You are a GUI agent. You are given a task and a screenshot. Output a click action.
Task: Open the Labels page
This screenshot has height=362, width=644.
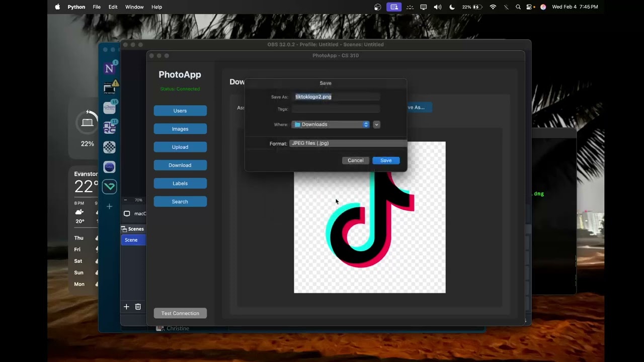tap(180, 183)
